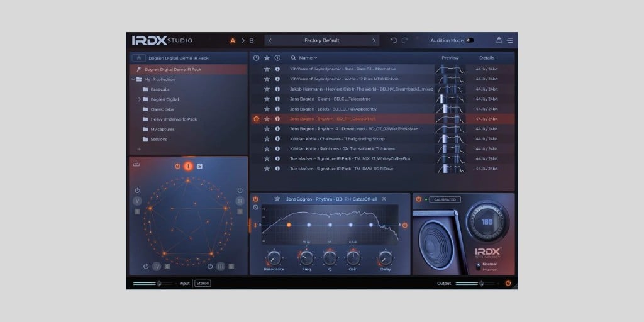Toggle the EQ panel power button
This screenshot has width=644, height=322.
255,199
